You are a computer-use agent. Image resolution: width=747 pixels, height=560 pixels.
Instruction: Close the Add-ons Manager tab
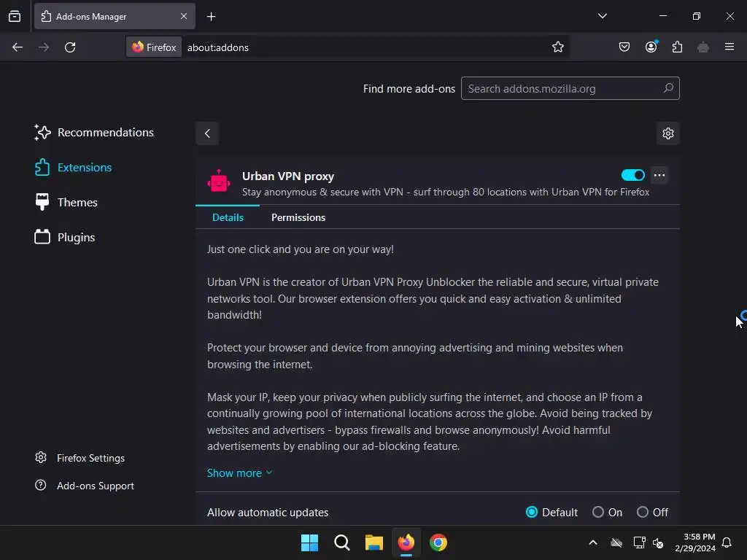184,16
